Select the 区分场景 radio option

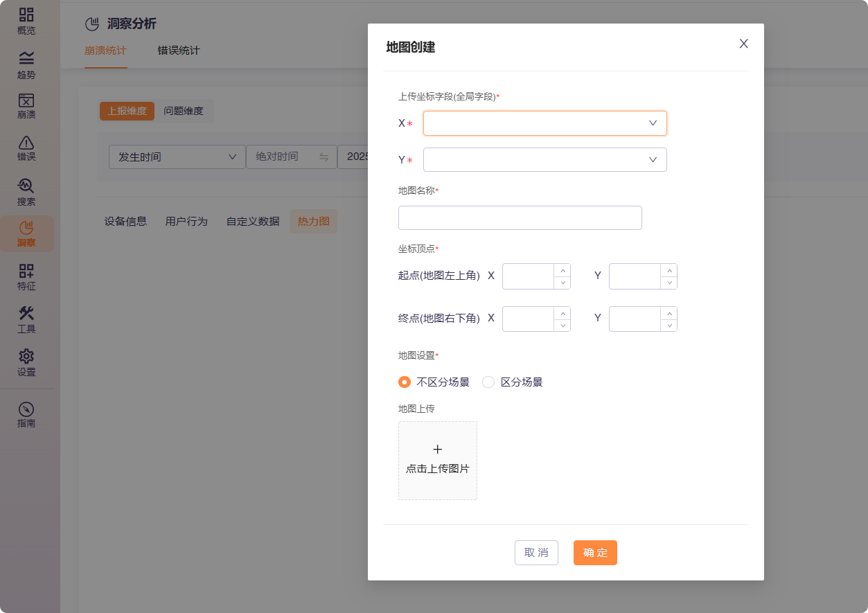488,382
